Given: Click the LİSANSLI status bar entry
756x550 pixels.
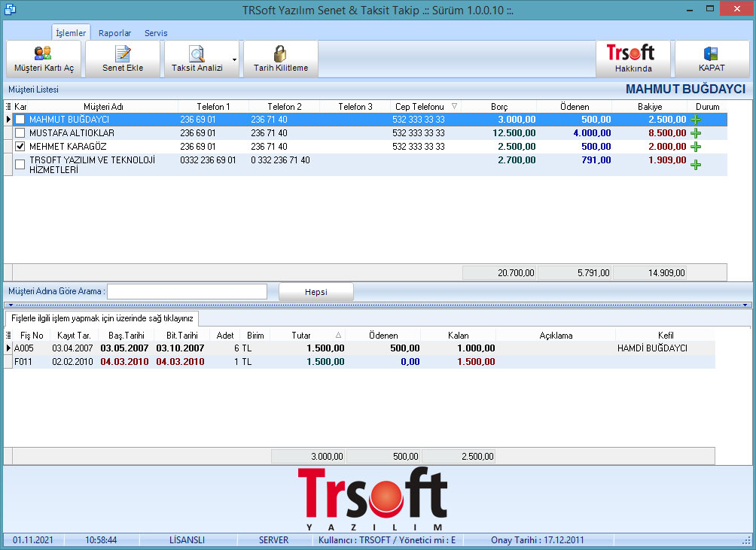Looking at the screenshot, I should click(x=187, y=540).
